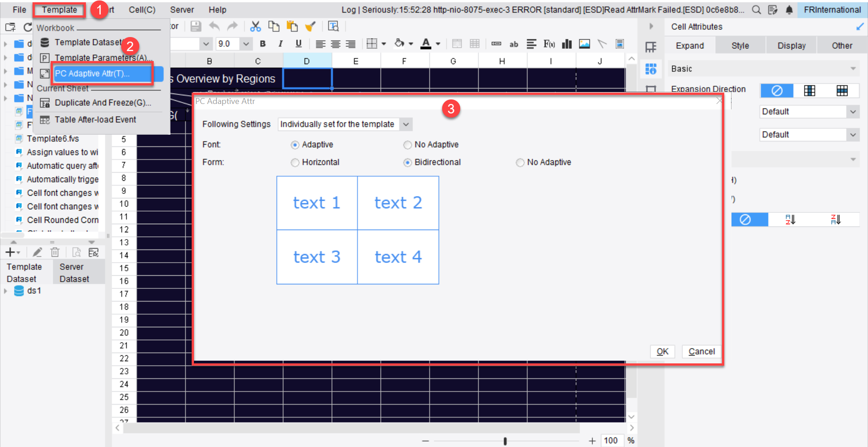Open the font size 9.0 dropdown
This screenshot has width=868, height=447.
click(246, 44)
